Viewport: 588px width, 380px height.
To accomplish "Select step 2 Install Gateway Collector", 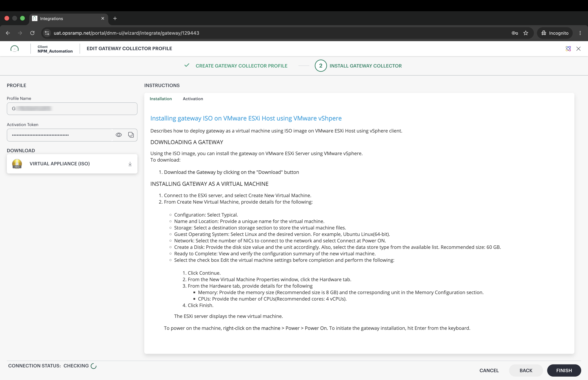I will click(x=358, y=66).
